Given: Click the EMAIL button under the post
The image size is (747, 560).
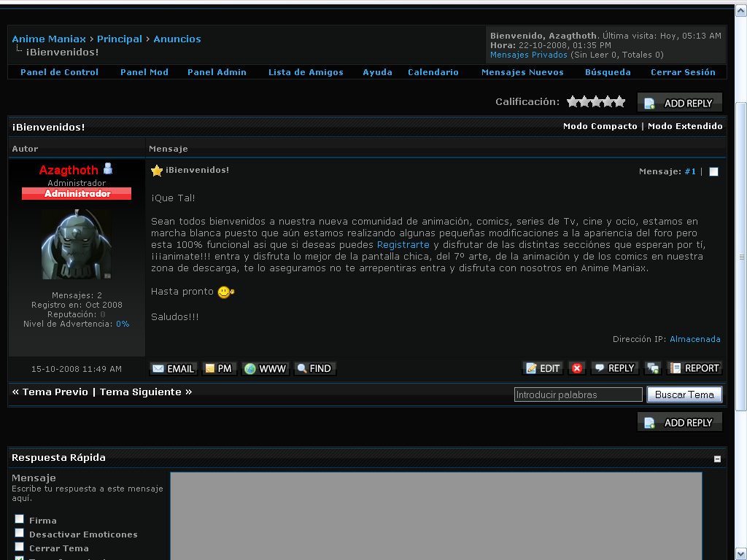Looking at the screenshot, I should click(173, 368).
